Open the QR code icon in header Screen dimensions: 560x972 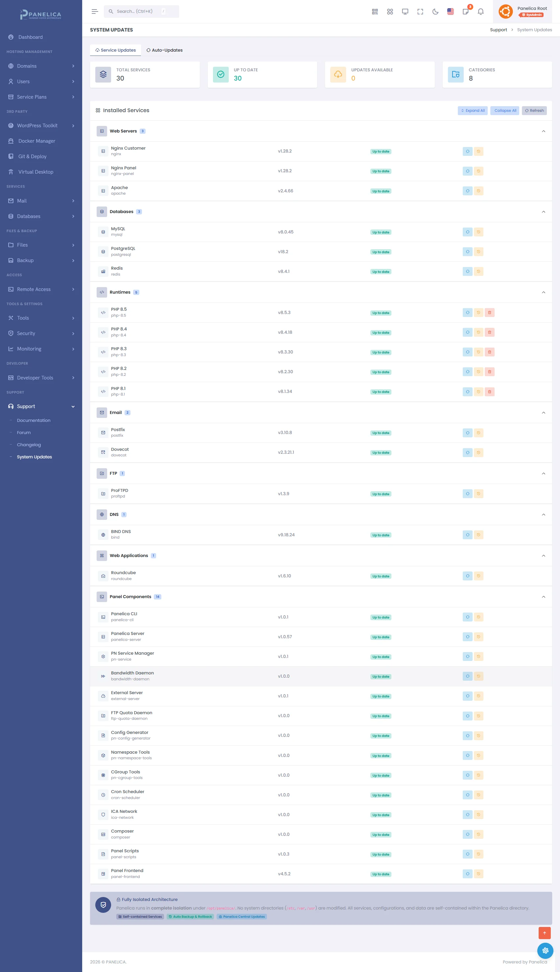[375, 12]
